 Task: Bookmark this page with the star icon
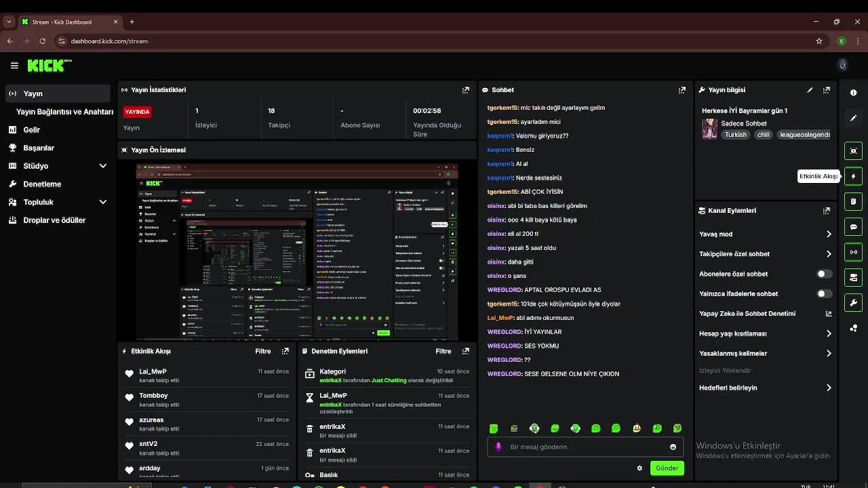pyautogui.click(x=819, y=41)
